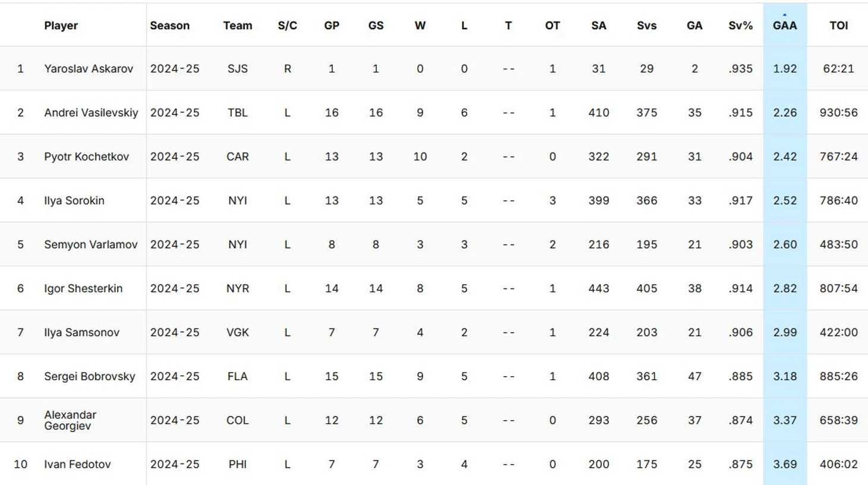Open Yaroslav Askarov player page

click(89, 68)
